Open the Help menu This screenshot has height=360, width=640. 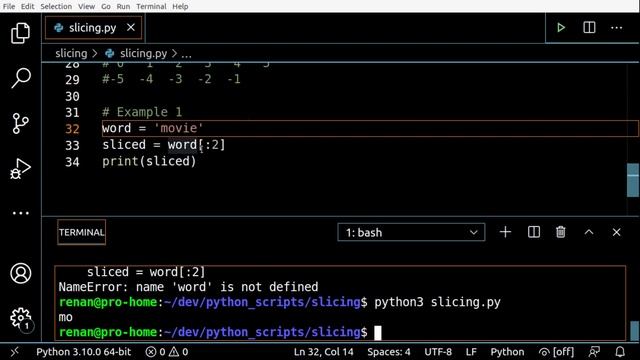[x=180, y=7]
